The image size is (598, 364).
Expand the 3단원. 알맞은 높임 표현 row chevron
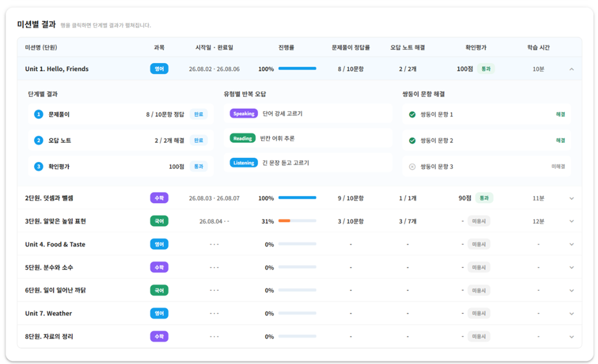pos(571,221)
